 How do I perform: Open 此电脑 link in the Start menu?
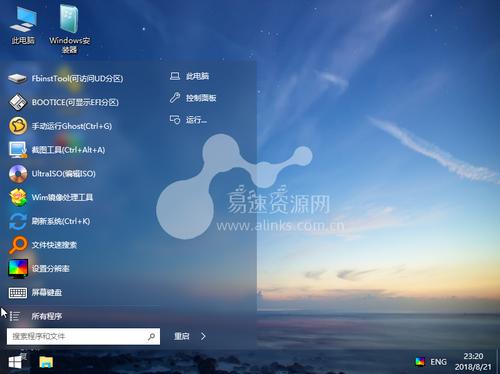point(197,76)
